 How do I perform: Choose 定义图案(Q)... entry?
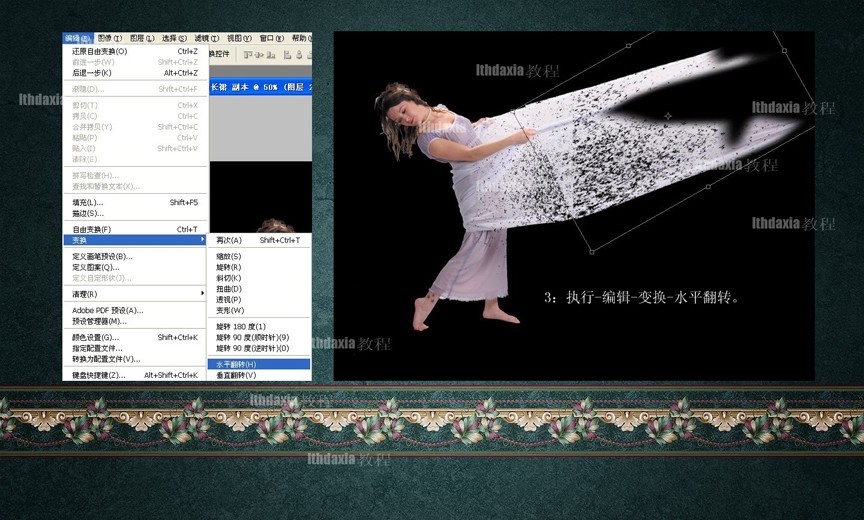[x=135, y=267]
